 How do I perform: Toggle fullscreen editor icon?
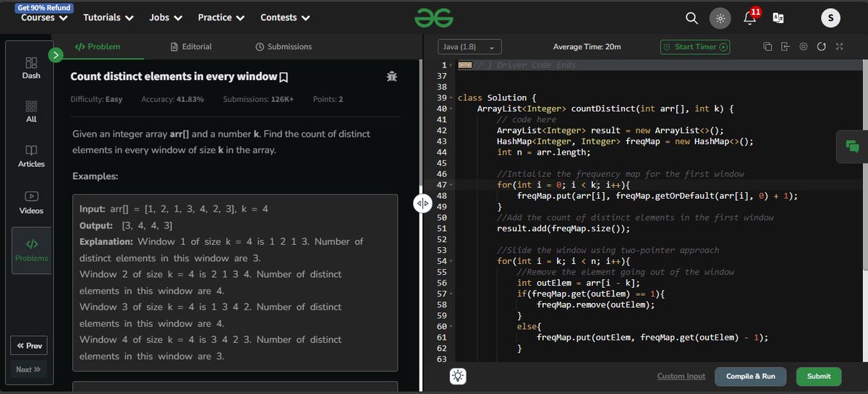pyautogui.click(x=839, y=47)
